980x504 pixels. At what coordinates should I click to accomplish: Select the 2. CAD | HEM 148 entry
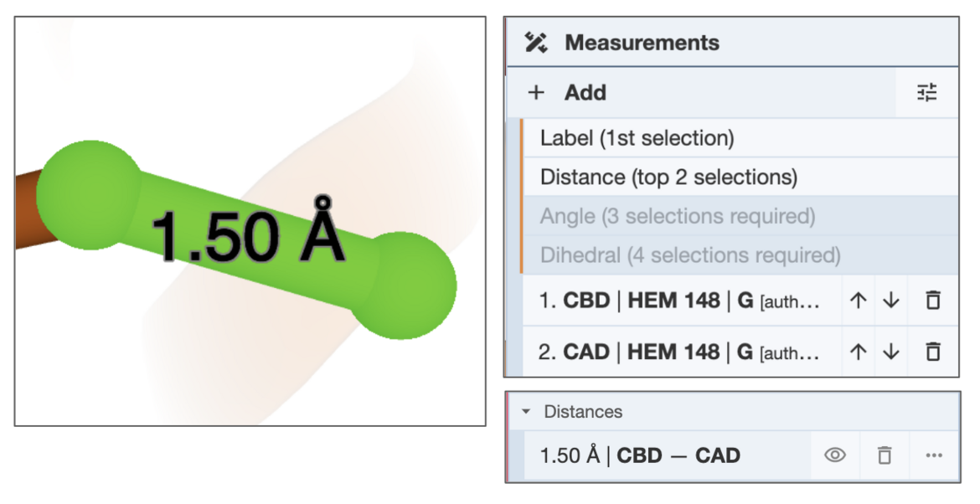(x=678, y=352)
